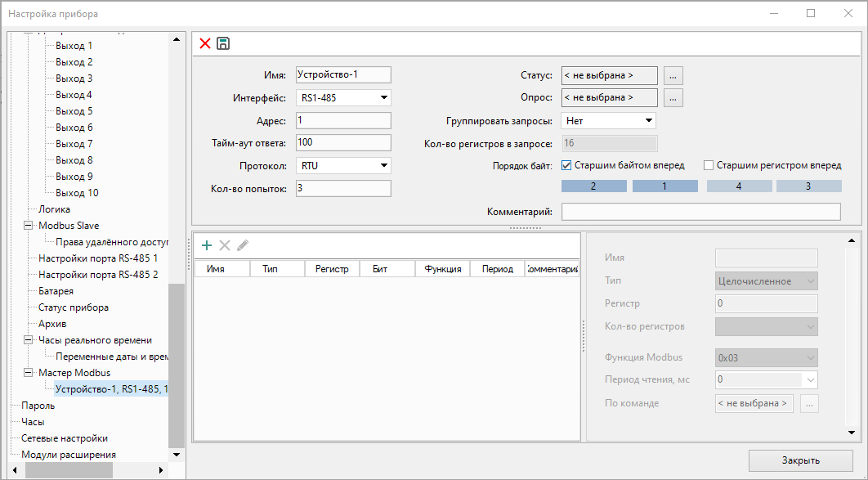Open the Статус variable browse button
This screenshot has height=480, width=868.
[x=673, y=75]
